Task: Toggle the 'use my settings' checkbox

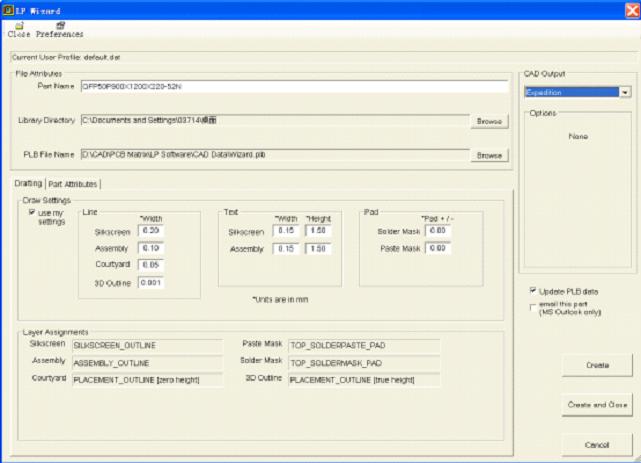Action: (32, 213)
